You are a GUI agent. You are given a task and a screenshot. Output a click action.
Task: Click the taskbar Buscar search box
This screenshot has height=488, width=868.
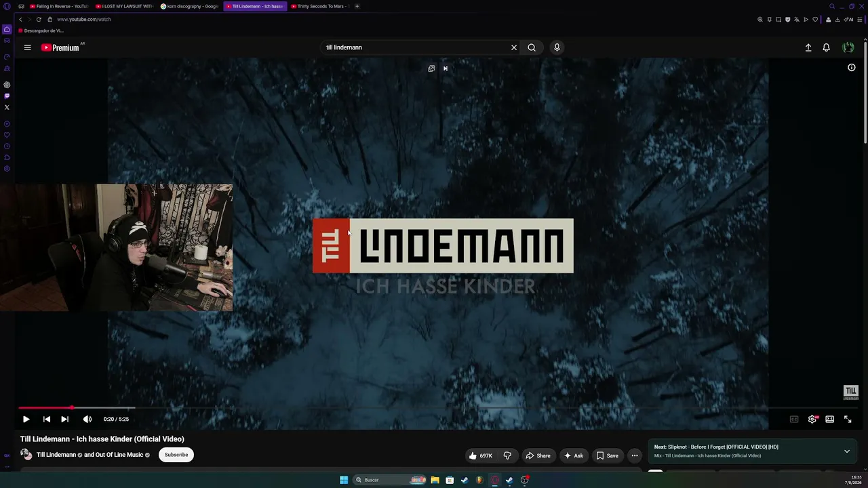pos(391,480)
